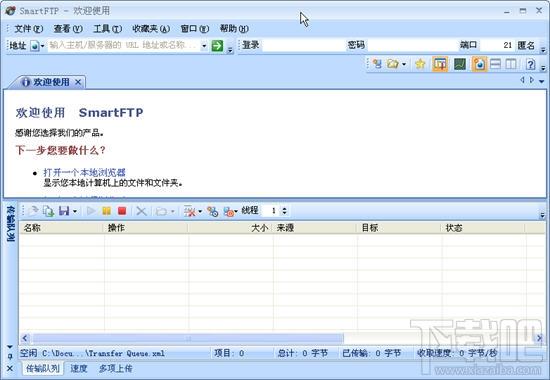The height and width of the screenshot is (380, 550).
Task: Click the 匿名 anonymous login button
Action: (x=526, y=46)
